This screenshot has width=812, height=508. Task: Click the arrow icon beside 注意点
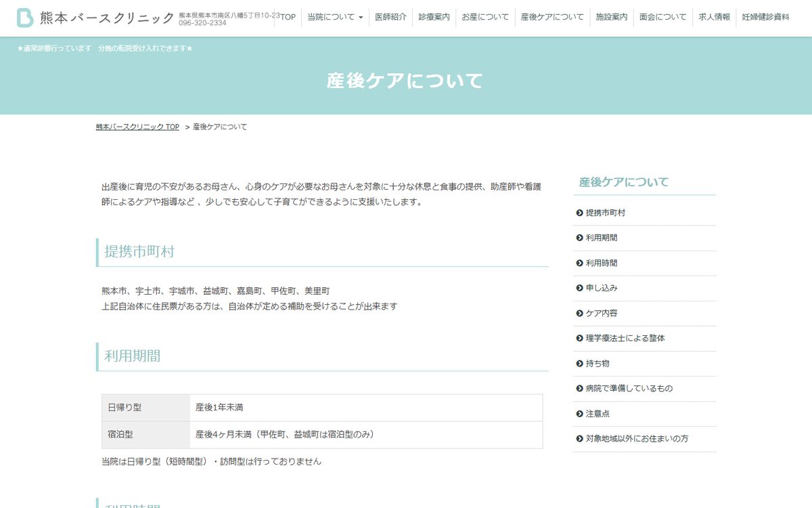[579, 413]
